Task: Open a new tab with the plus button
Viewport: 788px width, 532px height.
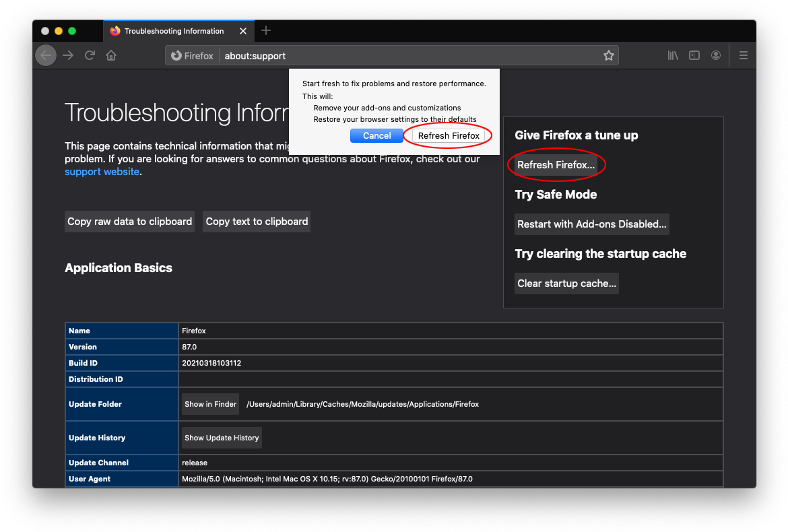Action: tap(266, 31)
